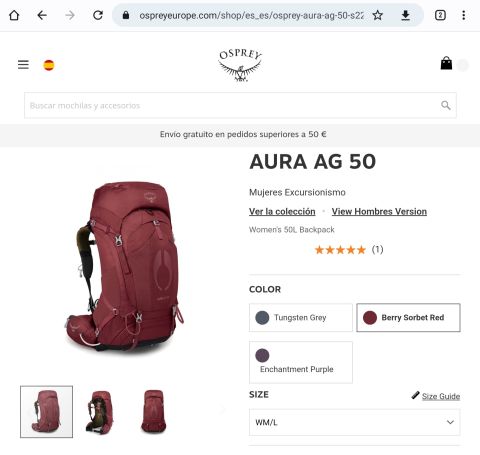This screenshot has height=455, width=480.
Task: Reload the page
Action: [x=98, y=15]
